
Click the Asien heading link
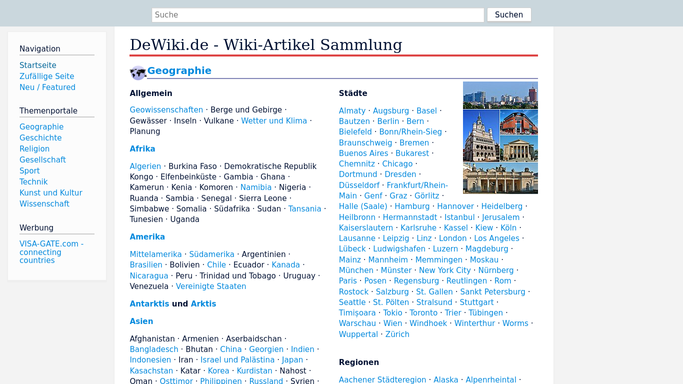(141, 321)
